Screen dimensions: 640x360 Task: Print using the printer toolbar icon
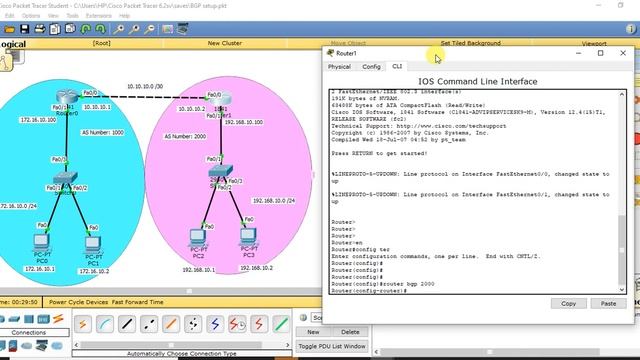tap(40, 29)
